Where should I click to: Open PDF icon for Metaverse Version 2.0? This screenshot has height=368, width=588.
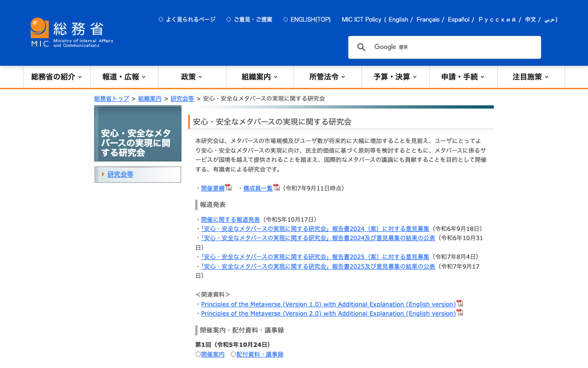tap(460, 312)
